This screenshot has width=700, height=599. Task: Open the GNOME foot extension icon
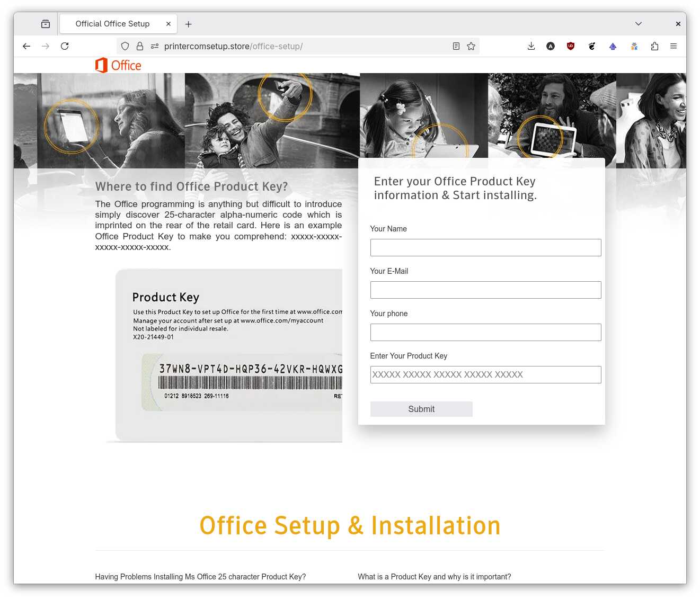coord(592,46)
